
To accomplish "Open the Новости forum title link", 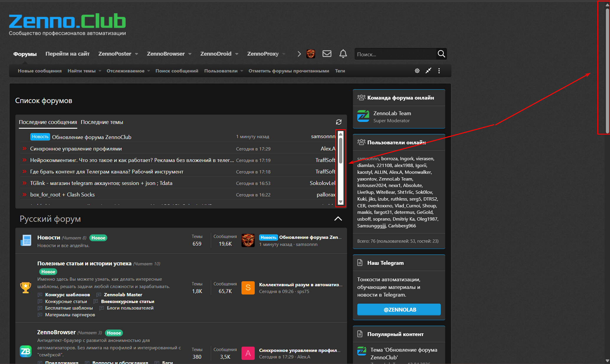I will coord(49,238).
